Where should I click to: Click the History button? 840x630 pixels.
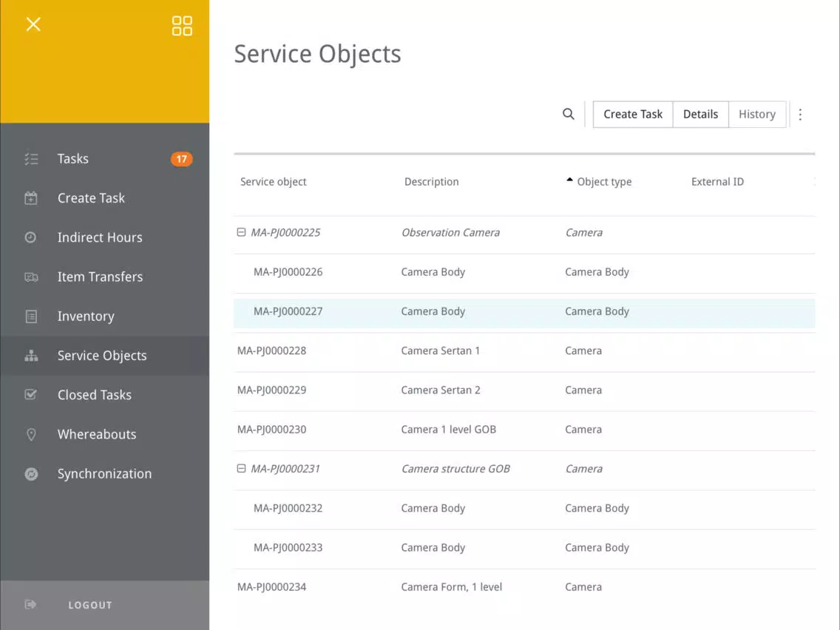[757, 114]
